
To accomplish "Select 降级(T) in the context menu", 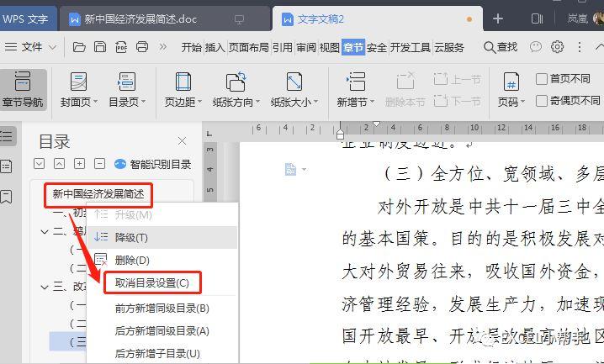I will pyautogui.click(x=130, y=238).
